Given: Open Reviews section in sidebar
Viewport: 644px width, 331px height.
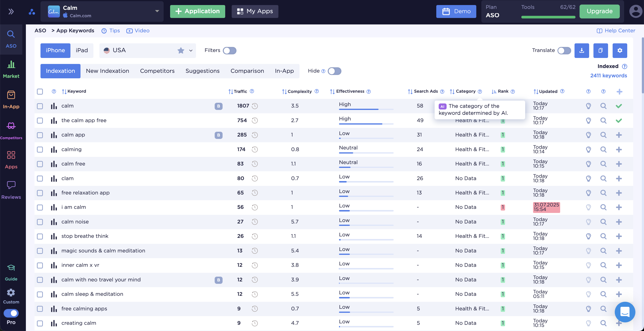Looking at the screenshot, I should tap(11, 190).
